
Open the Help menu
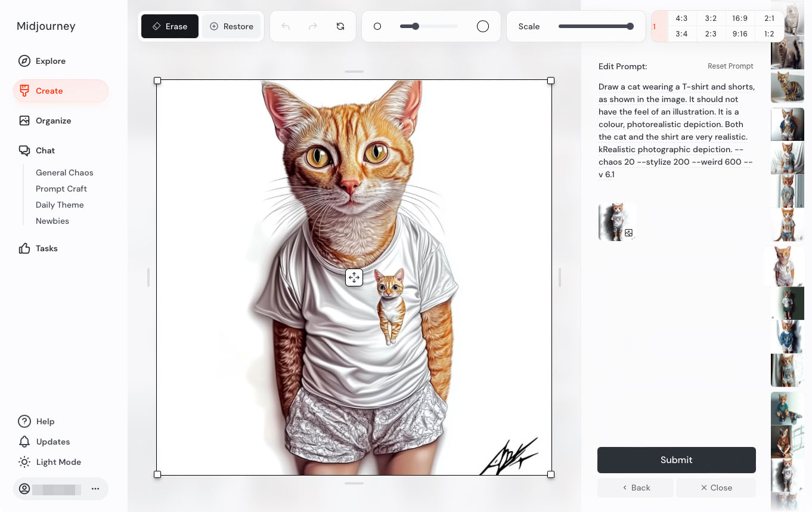[x=37, y=421]
